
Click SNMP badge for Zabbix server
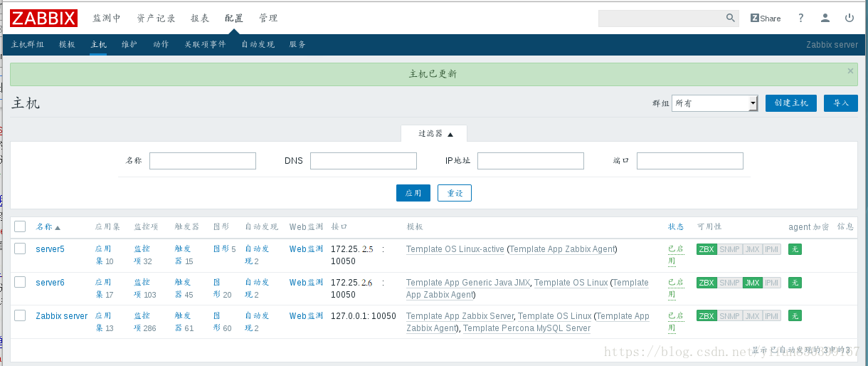pyautogui.click(x=729, y=316)
